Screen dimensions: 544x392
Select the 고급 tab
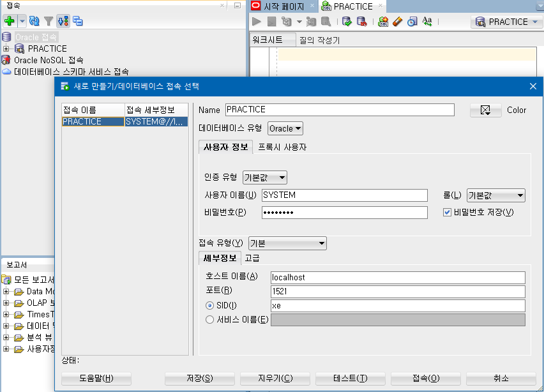click(252, 258)
